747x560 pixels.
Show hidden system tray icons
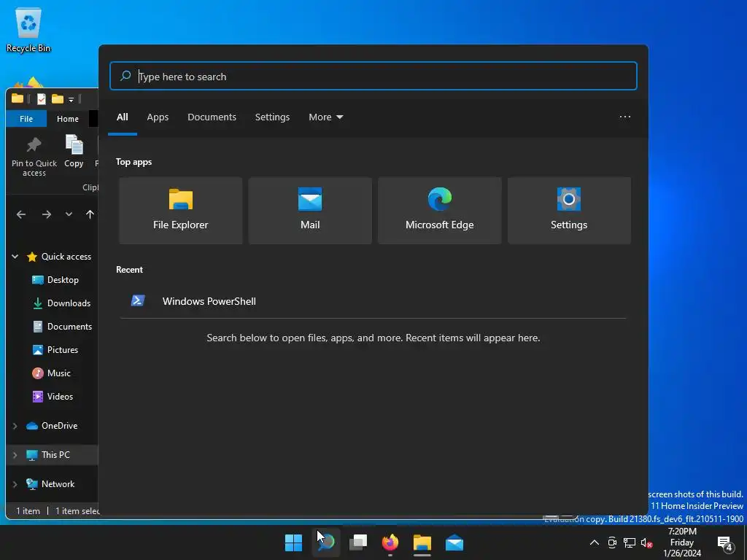click(594, 542)
